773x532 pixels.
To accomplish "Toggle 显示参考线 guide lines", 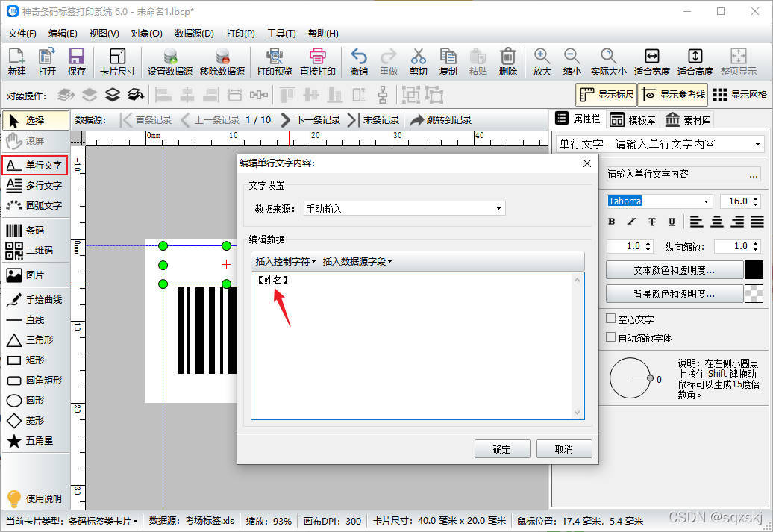I will pyautogui.click(x=673, y=94).
